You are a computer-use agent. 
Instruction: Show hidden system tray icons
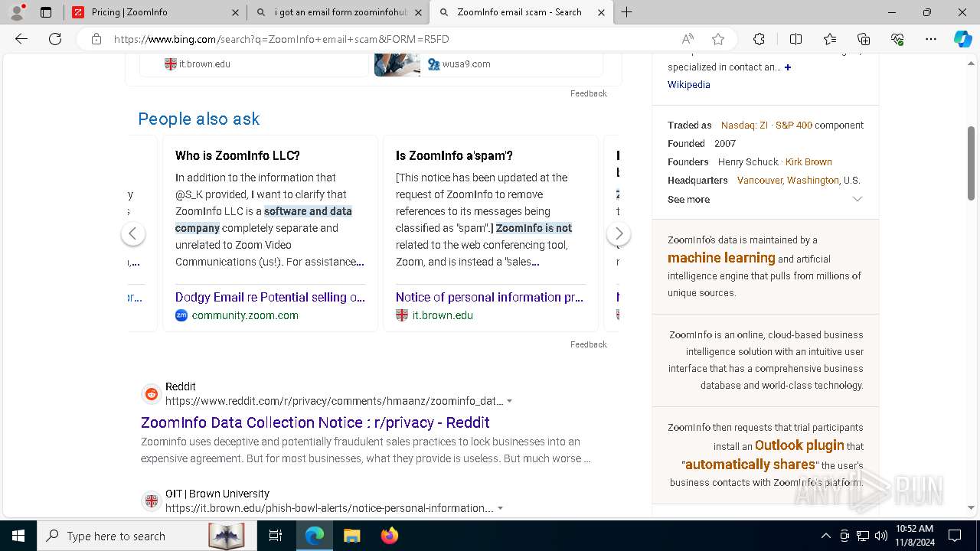coord(825,536)
